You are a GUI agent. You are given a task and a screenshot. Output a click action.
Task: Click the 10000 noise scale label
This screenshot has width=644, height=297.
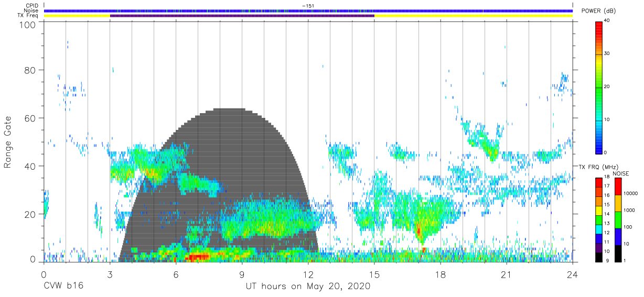631,193
